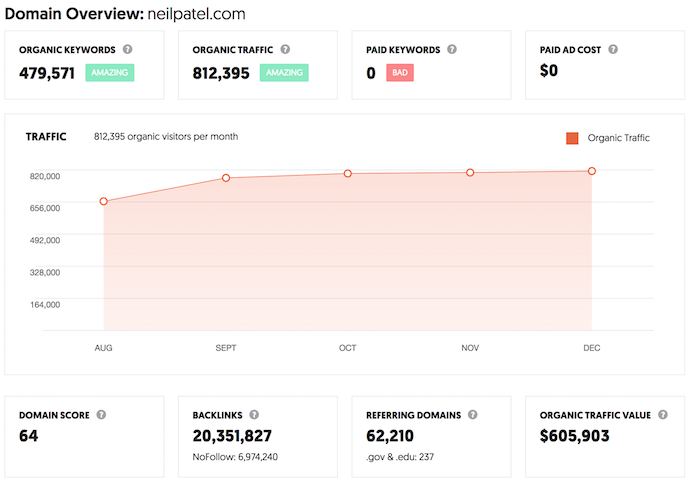Click the help icon beside Domain Score
Viewport: 689px width, 481px height.
coord(101,415)
